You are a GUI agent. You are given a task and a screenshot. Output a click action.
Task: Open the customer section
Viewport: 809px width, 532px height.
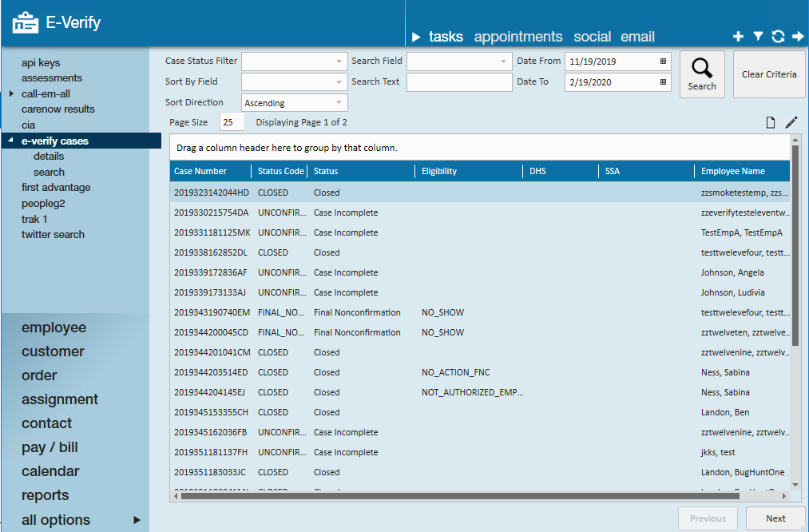pos(53,351)
